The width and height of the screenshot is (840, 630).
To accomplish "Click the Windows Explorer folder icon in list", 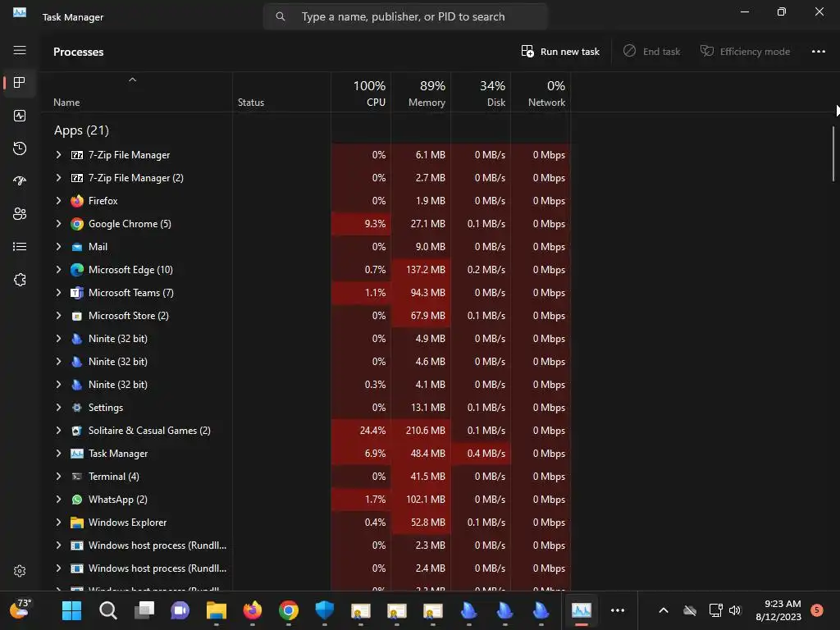I will 77,523.
